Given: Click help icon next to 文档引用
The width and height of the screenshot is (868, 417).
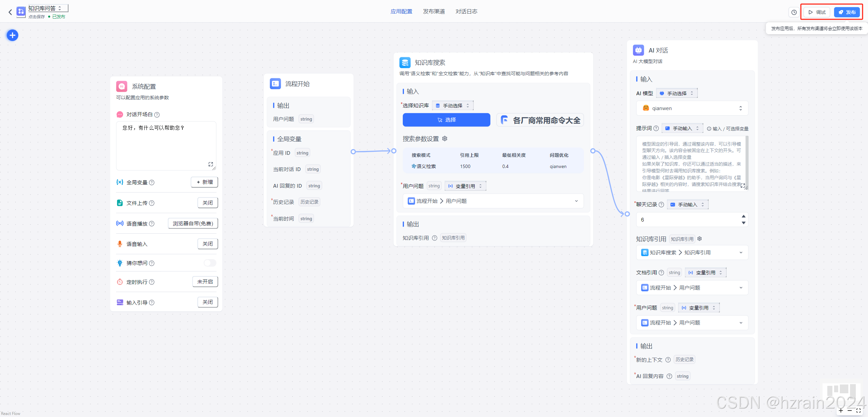Looking at the screenshot, I should (x=661, y=273).
